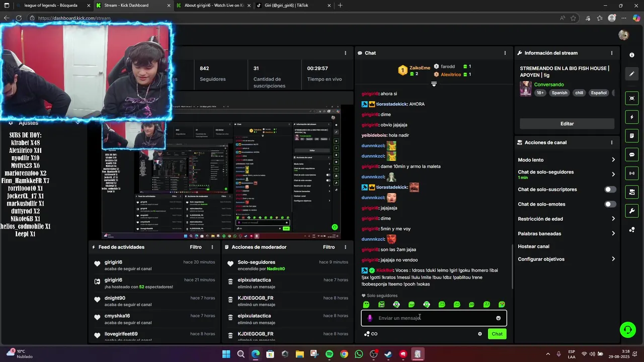The width and height of the screenshot is (644, 362).
Task: Open the stream preview widget icon
Action: (632, 98)
